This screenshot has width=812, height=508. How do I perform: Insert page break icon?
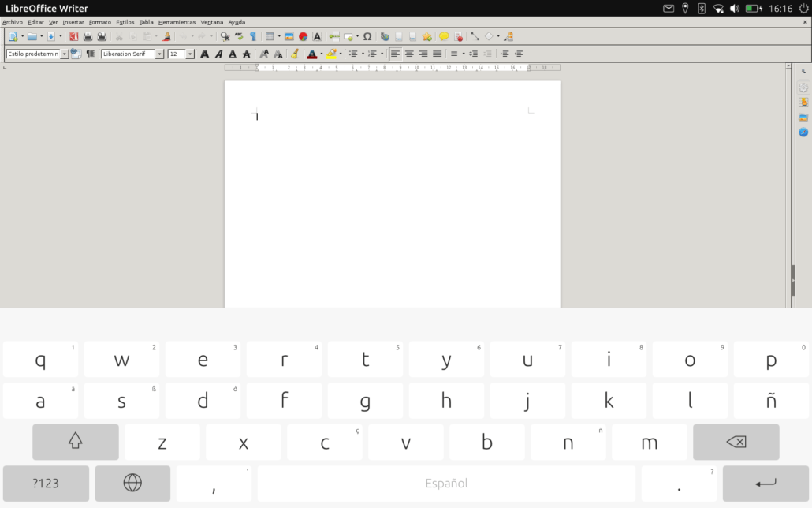[x=334, y=36]
